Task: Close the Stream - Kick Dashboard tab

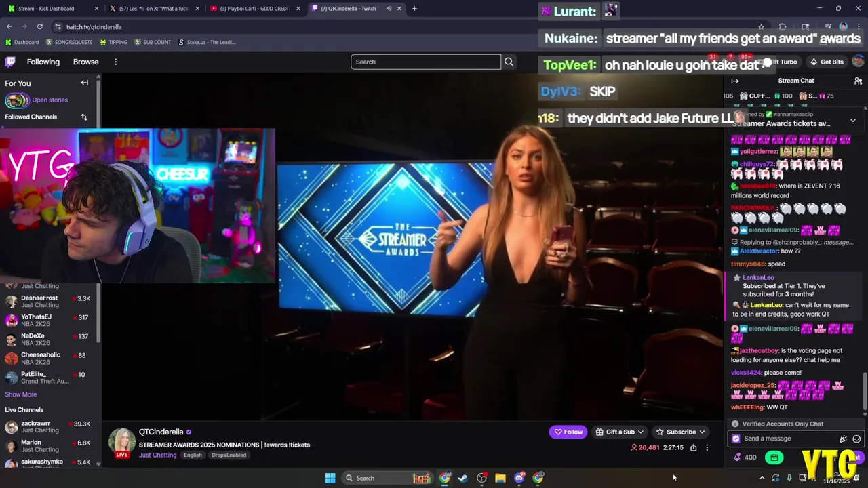Action: tap(96, 9)
